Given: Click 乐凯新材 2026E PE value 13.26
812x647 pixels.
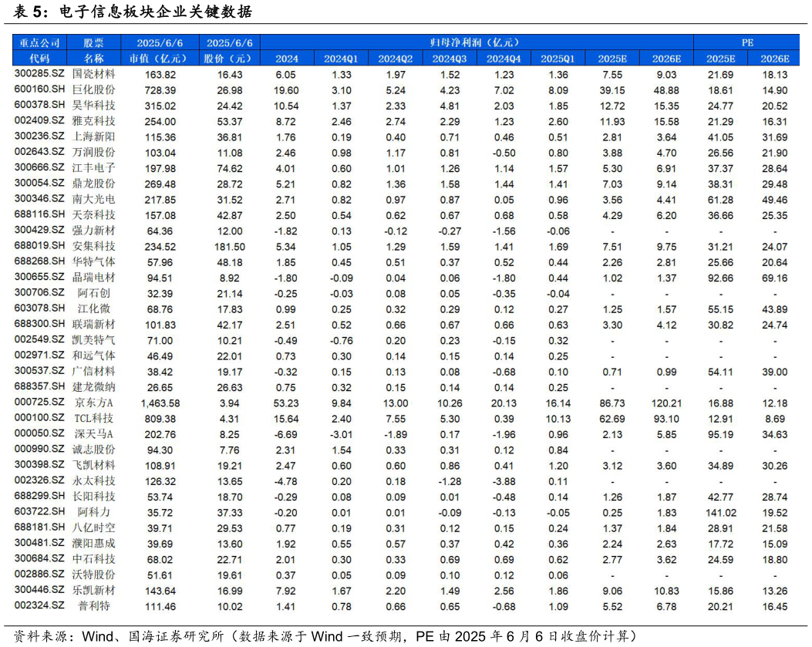Looking at the screenshot, I should [x=774, y=591].
